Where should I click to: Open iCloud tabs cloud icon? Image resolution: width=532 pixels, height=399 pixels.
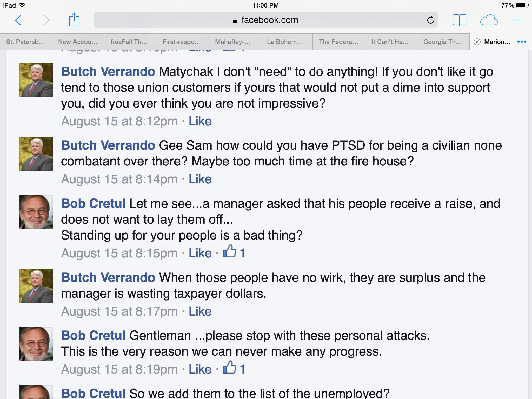tap(489, 20)
